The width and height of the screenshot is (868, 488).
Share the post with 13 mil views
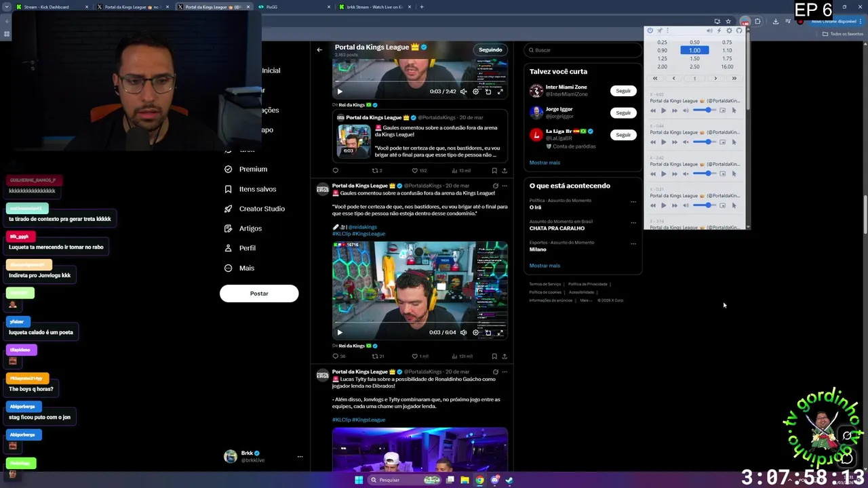pyautogui.click(x=505, y=171)
